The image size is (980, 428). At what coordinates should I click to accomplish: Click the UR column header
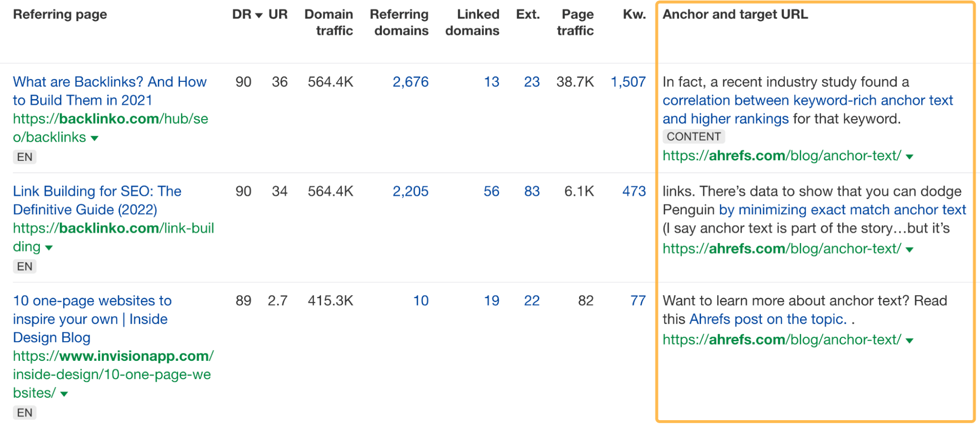278,15
